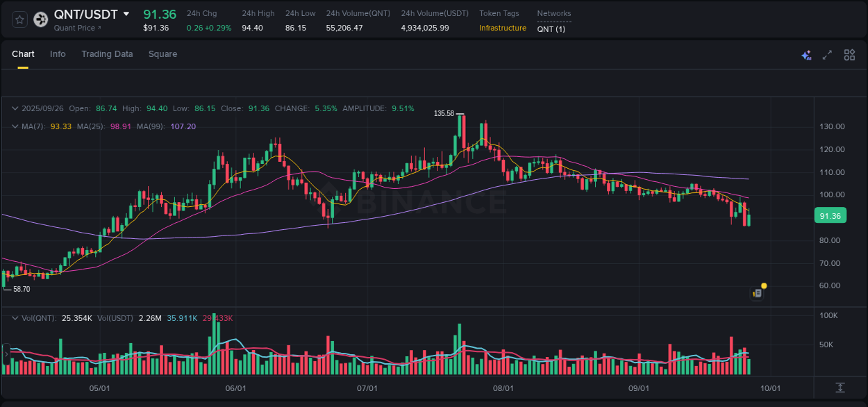Click the QNT (1) networks entry

pos(551,28)
